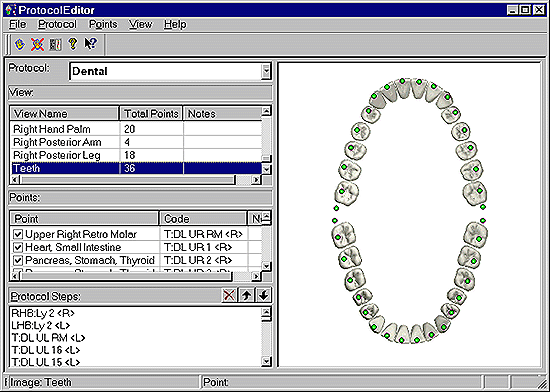Click down arrow of View list scrollbar
Image resolution: width=550 pixels, height=392 pixels.
267,170
